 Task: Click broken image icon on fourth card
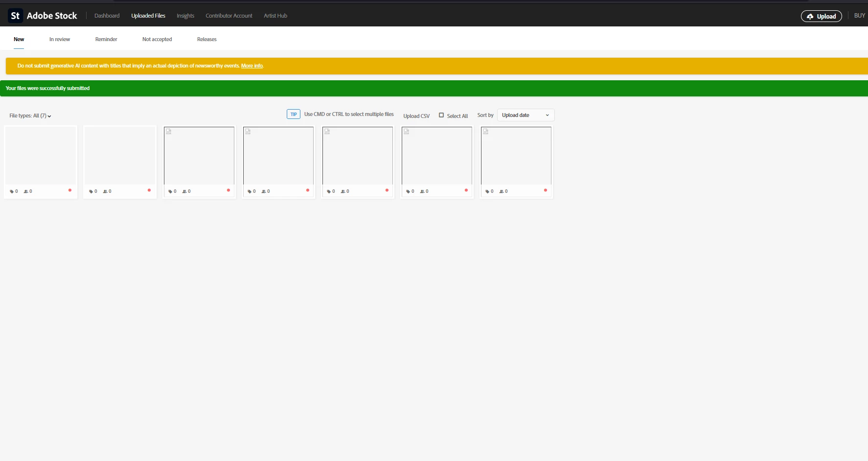pos(248,131)
